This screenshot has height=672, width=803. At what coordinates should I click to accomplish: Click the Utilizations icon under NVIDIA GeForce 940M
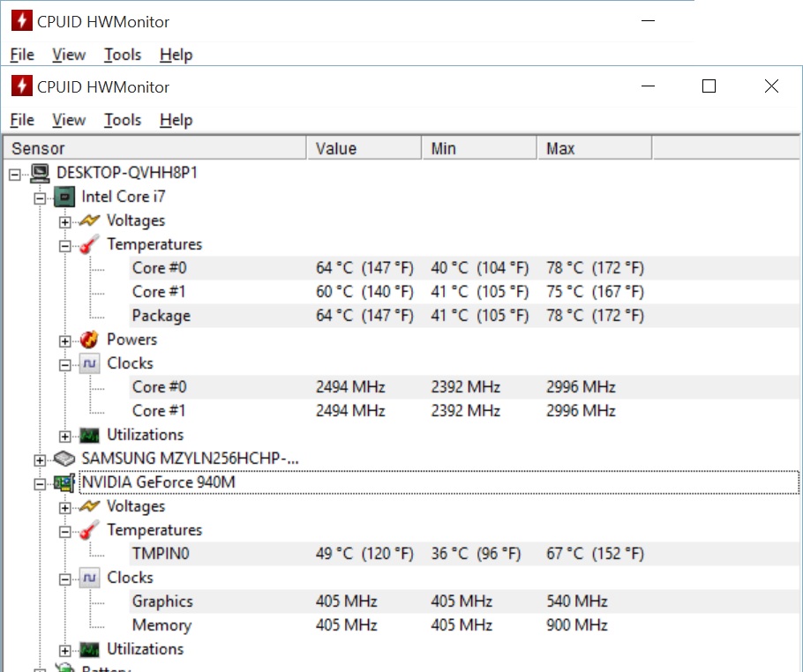pyautogui.click(x=89, y=649)
